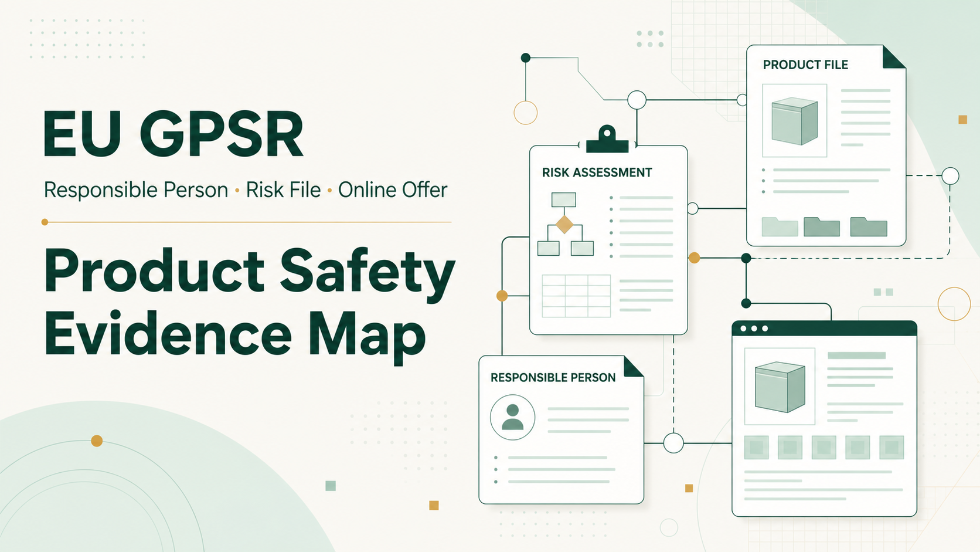Click the "PRODUCT FILE" card title
The height and width of the screenshot is (552, 980).
tap(805, 65)
